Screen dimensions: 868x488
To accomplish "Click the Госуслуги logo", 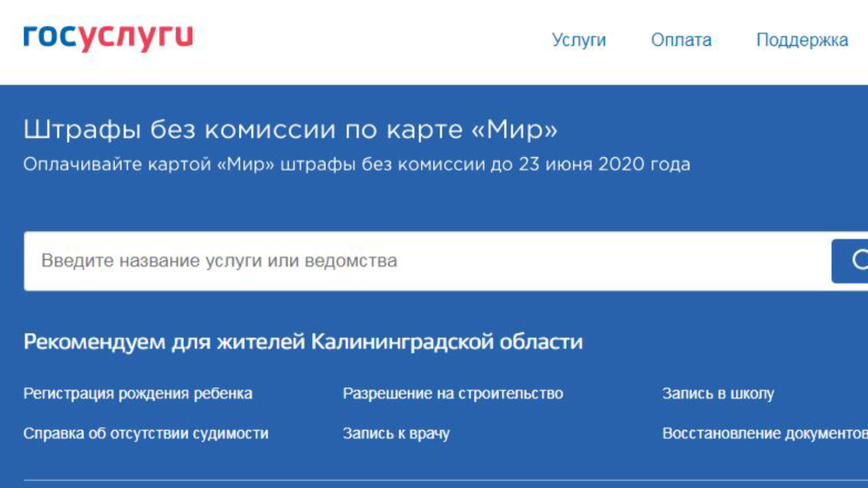I will click(108, 38).
